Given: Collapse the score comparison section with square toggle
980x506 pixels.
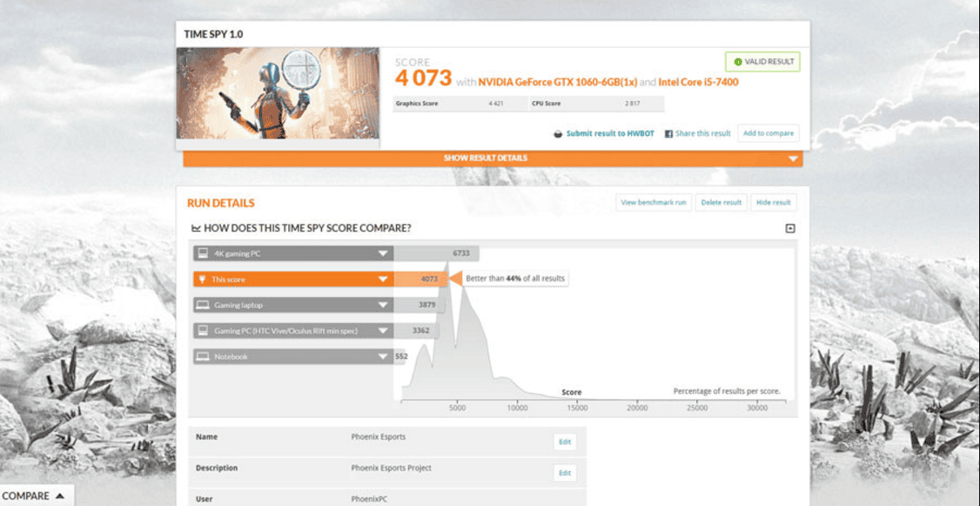Looking at the screenshot, I should tap(790, 229).
